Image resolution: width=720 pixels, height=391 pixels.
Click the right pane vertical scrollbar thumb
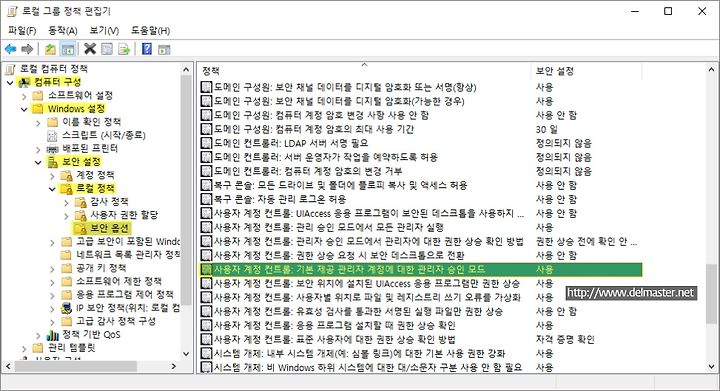point(710,293)
